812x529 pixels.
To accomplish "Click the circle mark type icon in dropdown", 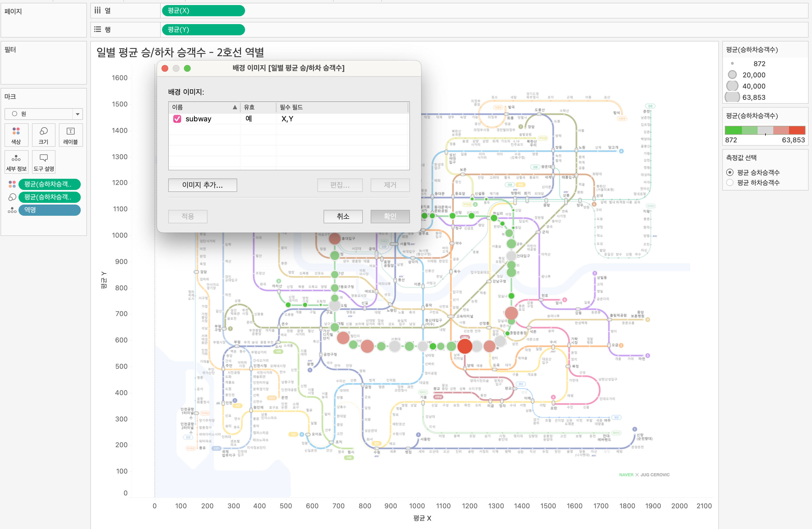I will pos(14,113).
